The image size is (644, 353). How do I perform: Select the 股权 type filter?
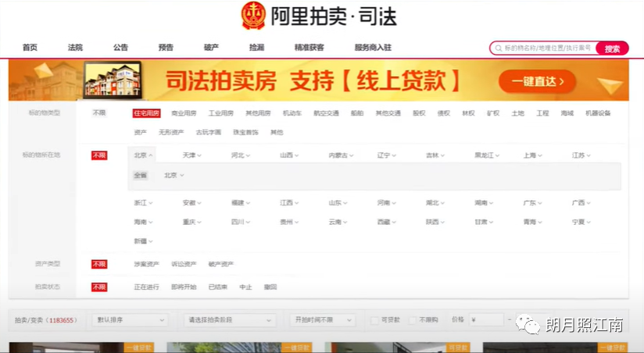coord(419,113)
